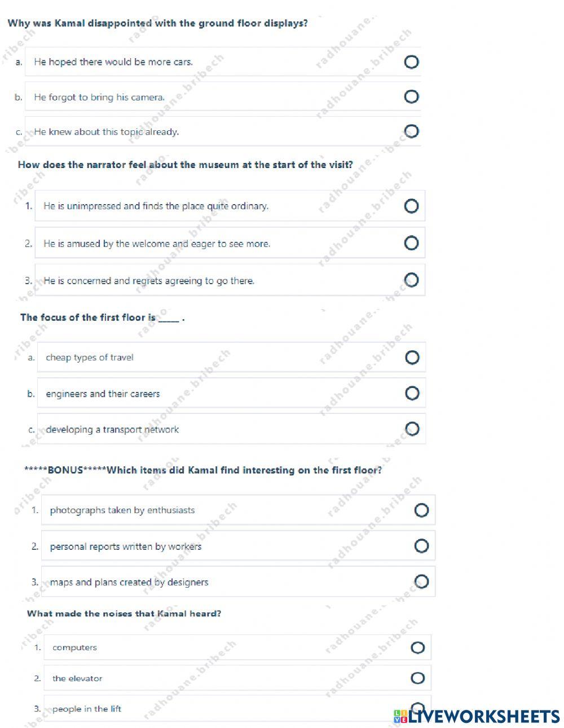Pick 'the elevator' radio button
This screenshot has height=728, width=564.
[417, 678]
